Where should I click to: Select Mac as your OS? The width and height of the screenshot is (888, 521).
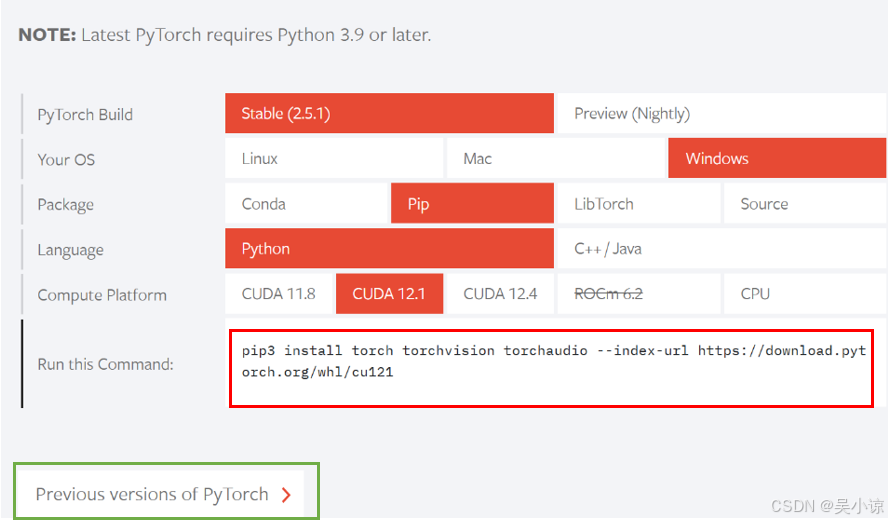pyautogui.click(x=555, y=158)
